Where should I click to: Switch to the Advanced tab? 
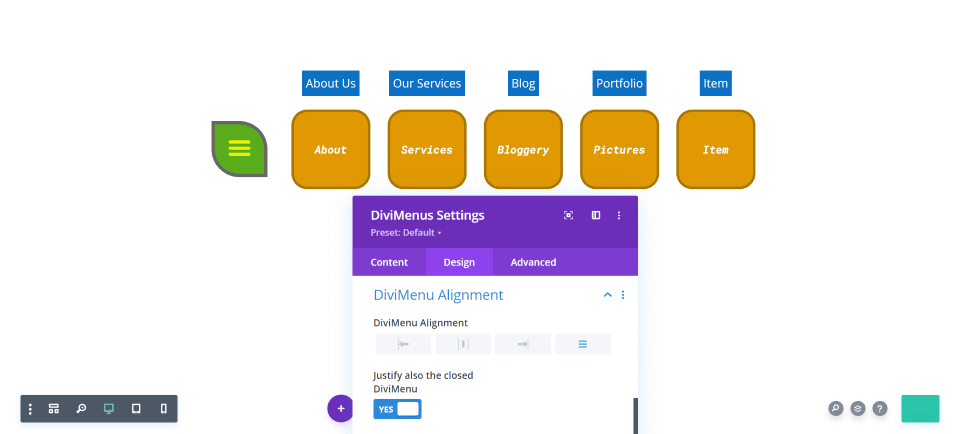pos(533,262)
